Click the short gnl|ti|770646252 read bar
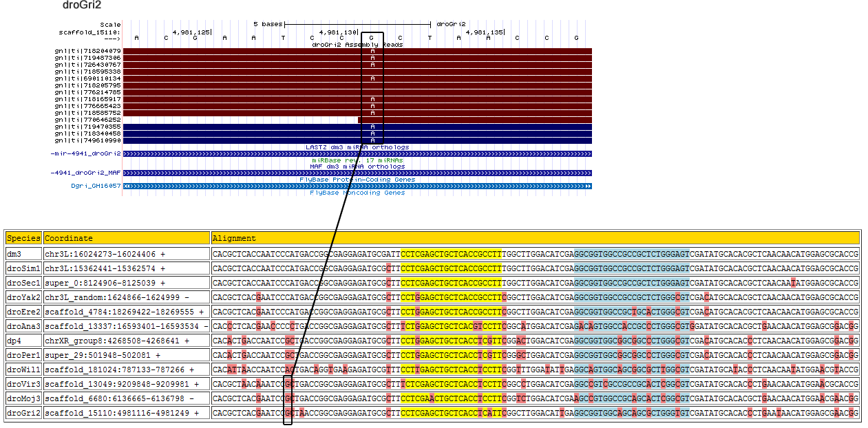Screen dimensions: 868x428 point(474,120)
